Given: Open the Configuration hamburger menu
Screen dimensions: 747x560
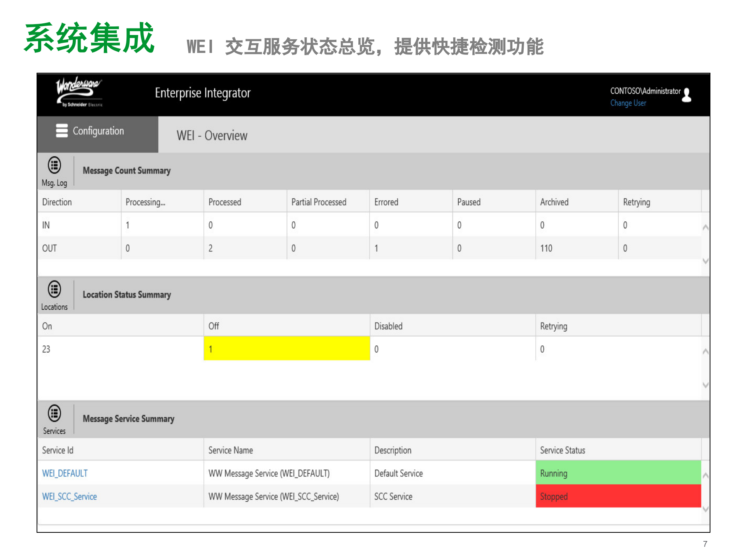Looking at the screenshot, I should point(62,131).
